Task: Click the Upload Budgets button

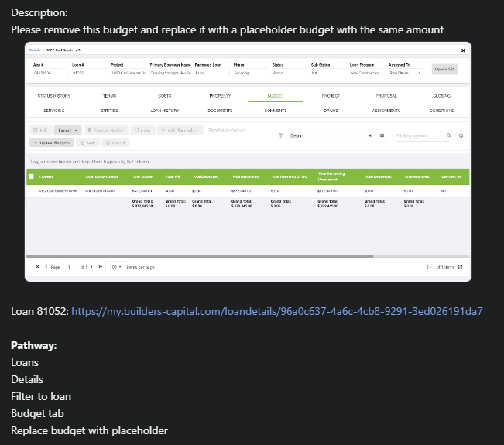Action: pos(52,142)
